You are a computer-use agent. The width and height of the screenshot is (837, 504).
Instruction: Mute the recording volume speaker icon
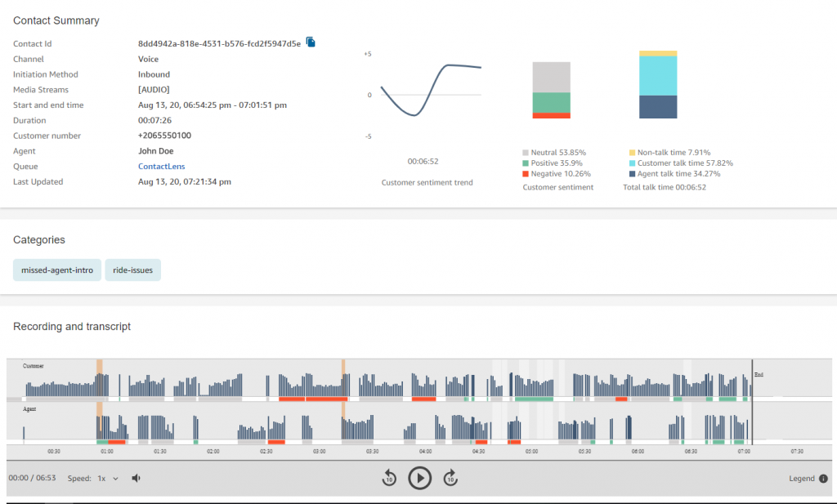tap(137, 478)
